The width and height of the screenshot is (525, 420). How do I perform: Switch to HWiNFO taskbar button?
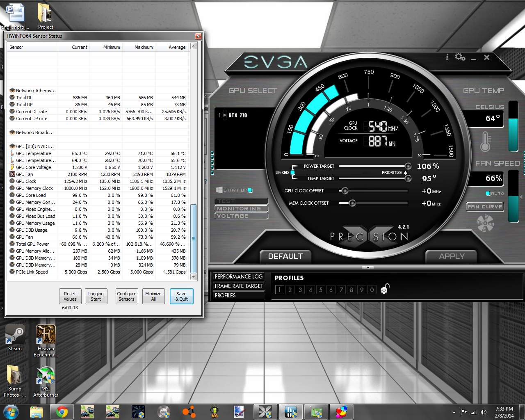[x=291, y=412]
